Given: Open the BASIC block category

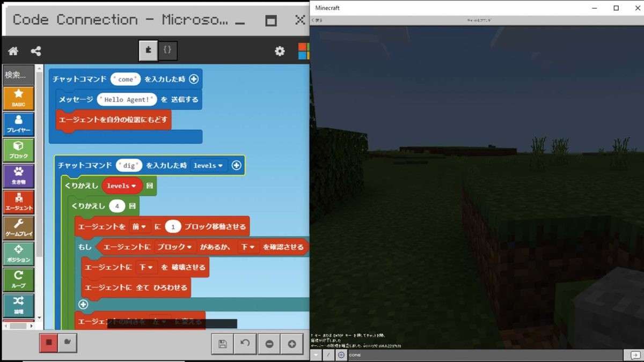Looking at the screenshot, I should (19, 98).
